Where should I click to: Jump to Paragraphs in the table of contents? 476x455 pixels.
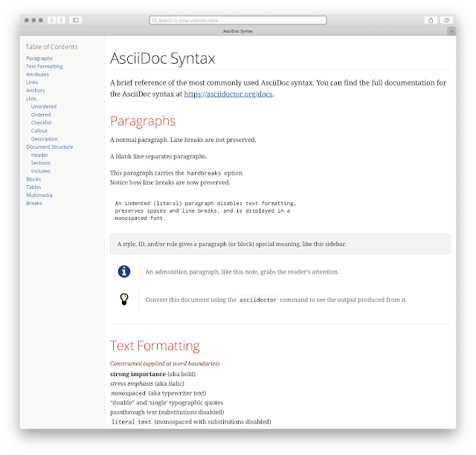pyautogui.click(x=39, y=58)
